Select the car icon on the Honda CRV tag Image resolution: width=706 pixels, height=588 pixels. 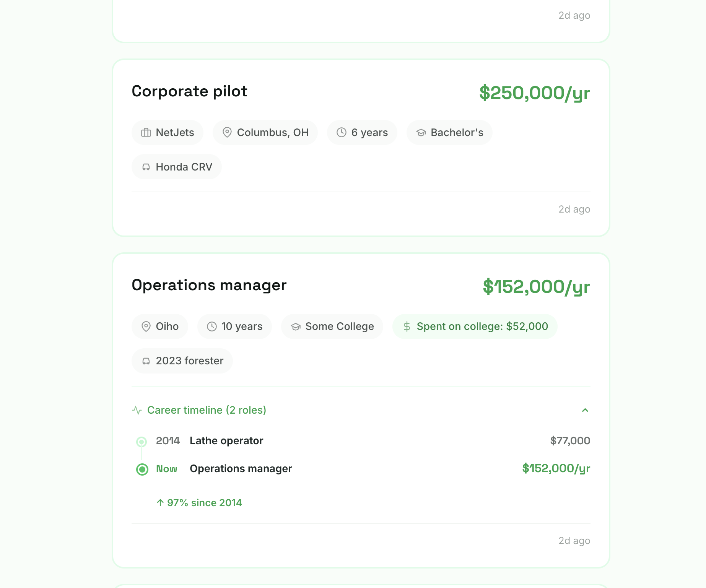[146, 167]
